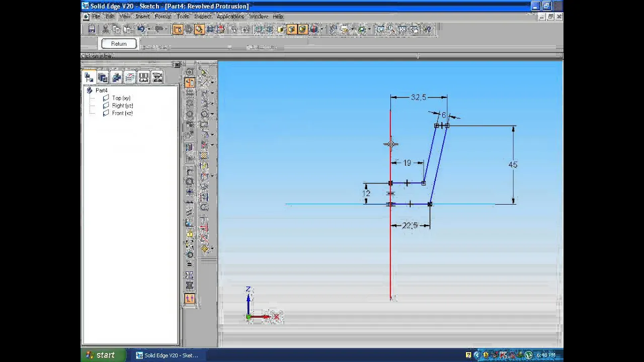Image resolution: width=644 pixels, height=362 pixels.
Task: Click the Undo arrow icon
Action: (141, 30)
